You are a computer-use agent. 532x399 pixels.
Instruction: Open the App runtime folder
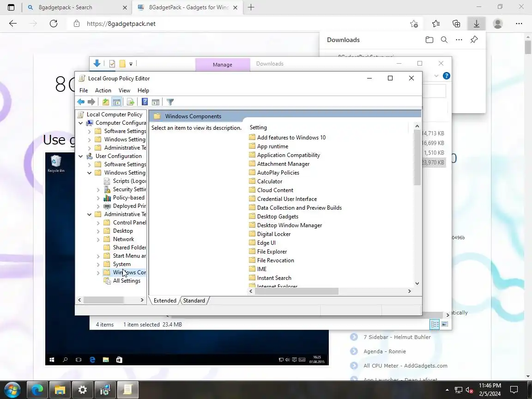(x=272, y=146)
